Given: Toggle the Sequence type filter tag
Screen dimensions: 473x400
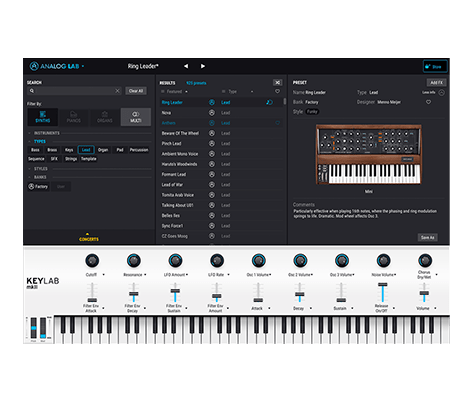Looking at the screenshot, I should coord(36,159).
